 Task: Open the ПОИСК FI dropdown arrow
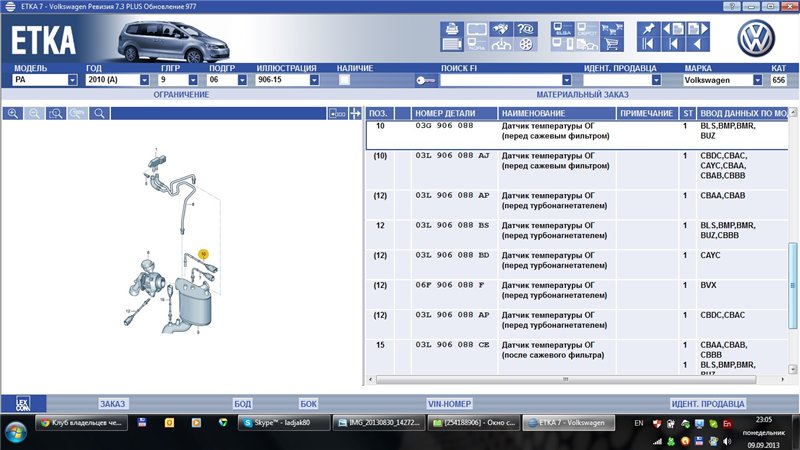566,80
